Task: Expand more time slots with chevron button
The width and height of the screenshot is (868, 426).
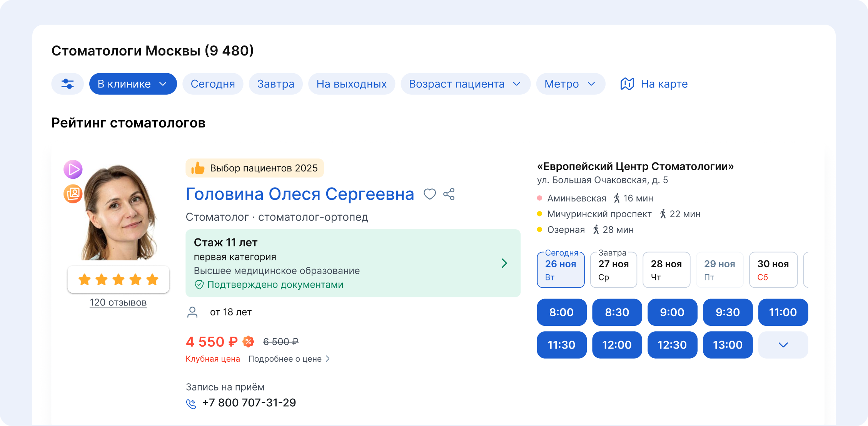Action: [x=783, y=345]
